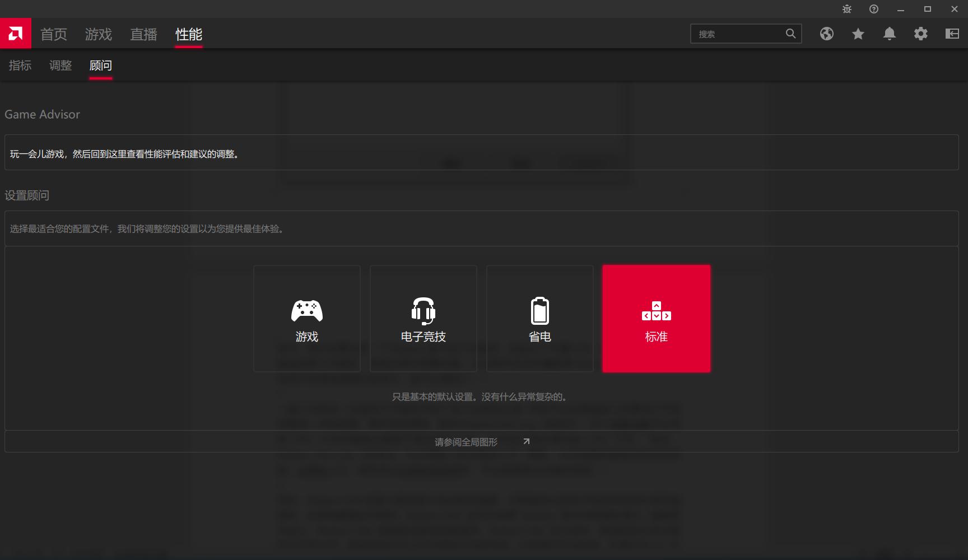The image size is (968, 560).
Task: Enable the 省电 power saving profile
Action: point(539,318)
